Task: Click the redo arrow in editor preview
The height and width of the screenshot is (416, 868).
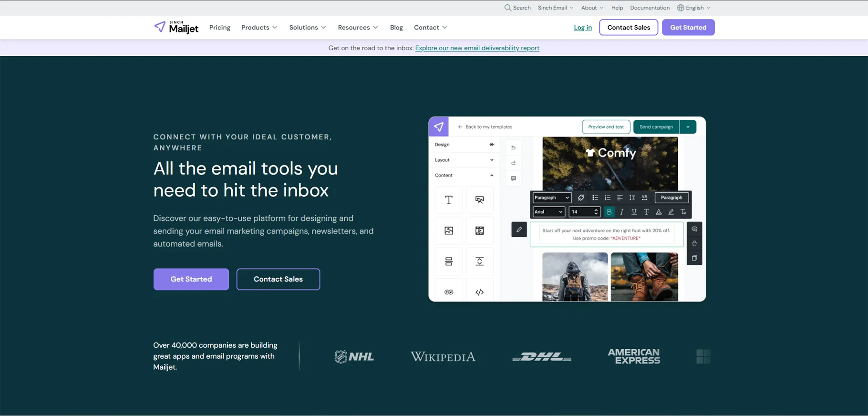Action: 513,163
